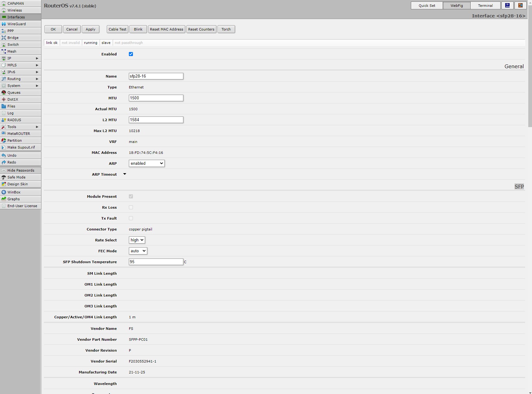The image size is (532, 394).
Task: Open the Rate Select dropdown
Action: pos(137,240)
